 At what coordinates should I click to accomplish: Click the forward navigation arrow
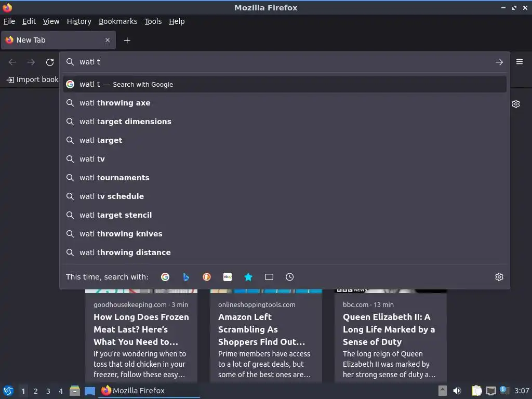31,62
